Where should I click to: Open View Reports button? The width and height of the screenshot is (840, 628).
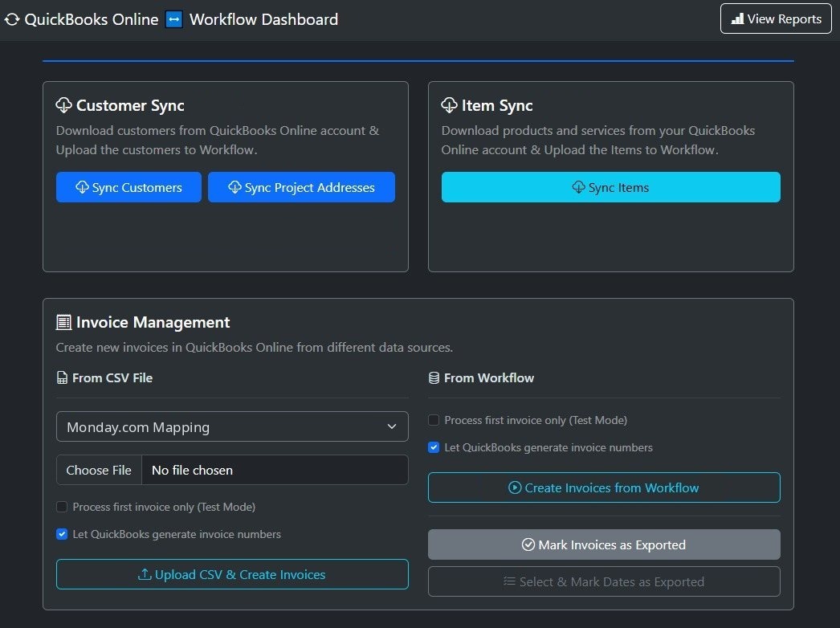[x=776, y=18]
